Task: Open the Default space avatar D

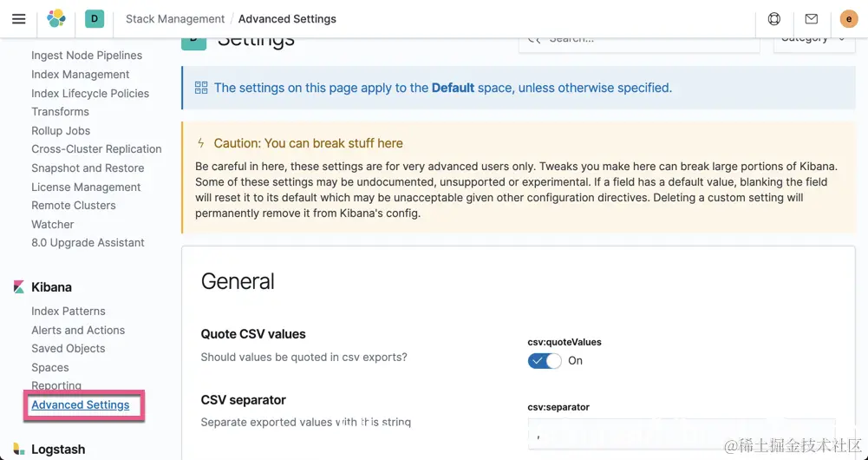Action: point(95,19)
